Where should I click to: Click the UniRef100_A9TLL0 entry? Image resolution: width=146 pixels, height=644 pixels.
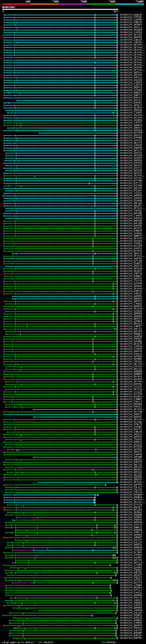click(131, 27)
